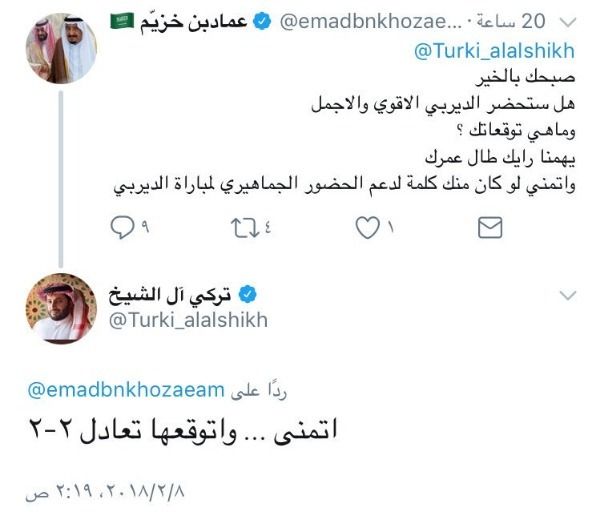Open عمادبن خزيّم profile picture

pyautogui.click(x=61, y=48)
